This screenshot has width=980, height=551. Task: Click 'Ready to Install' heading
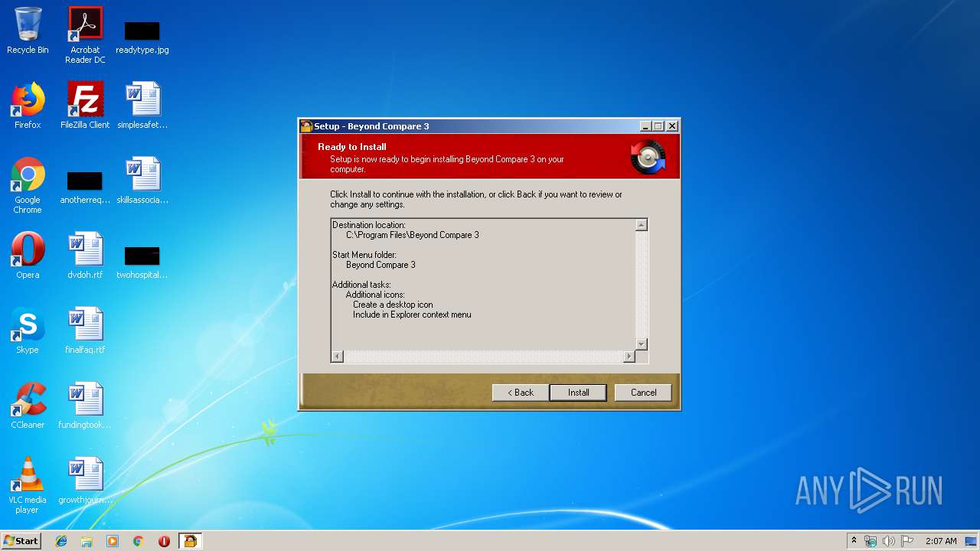click(x=352, y=147)
